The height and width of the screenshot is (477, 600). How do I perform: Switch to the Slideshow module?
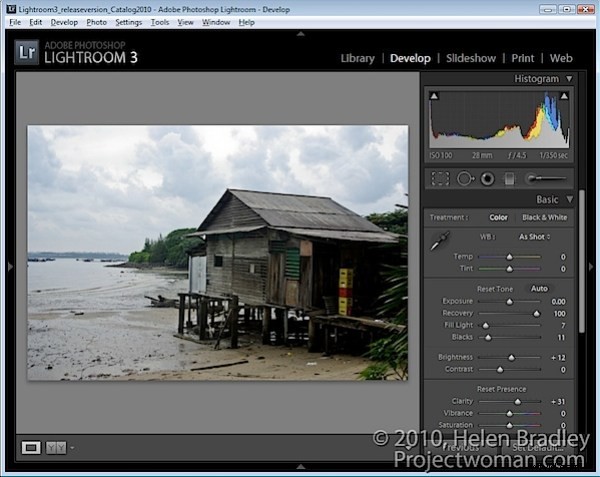(471, 58)
